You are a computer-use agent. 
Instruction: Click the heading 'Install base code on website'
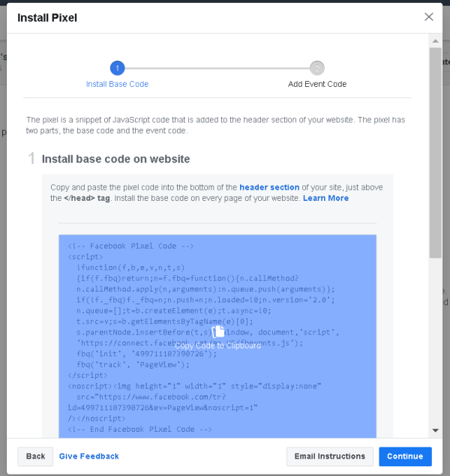click(115, 159)
